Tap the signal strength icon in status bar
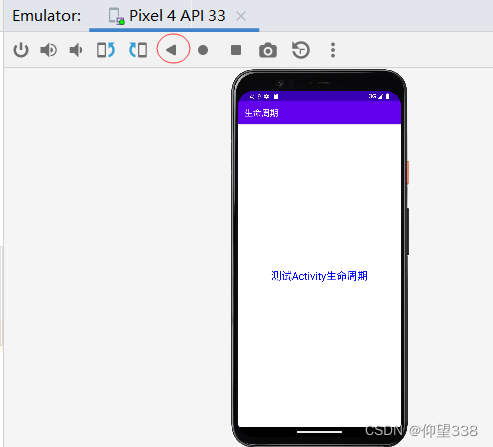Screen dimensions: 493x447 380,96
